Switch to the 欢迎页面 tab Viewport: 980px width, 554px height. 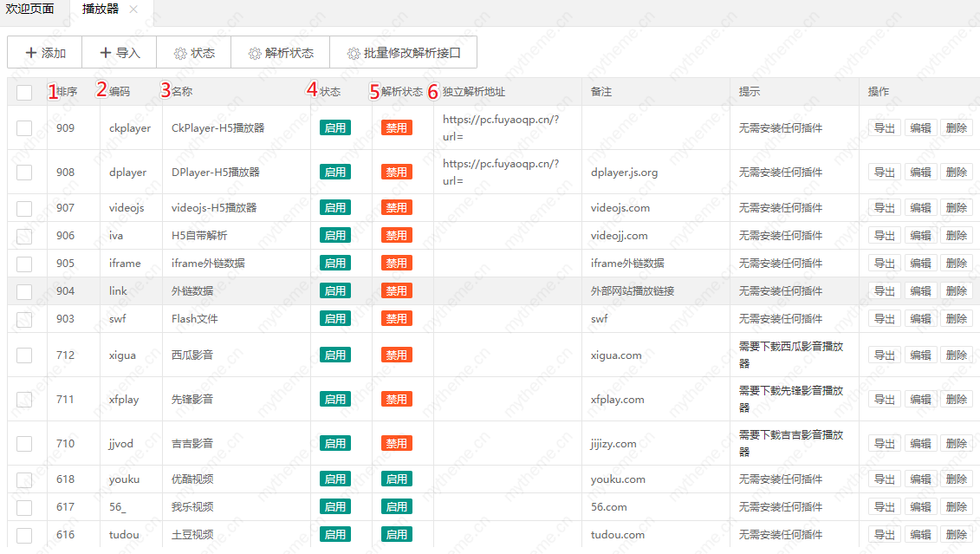tap(30, 10)
